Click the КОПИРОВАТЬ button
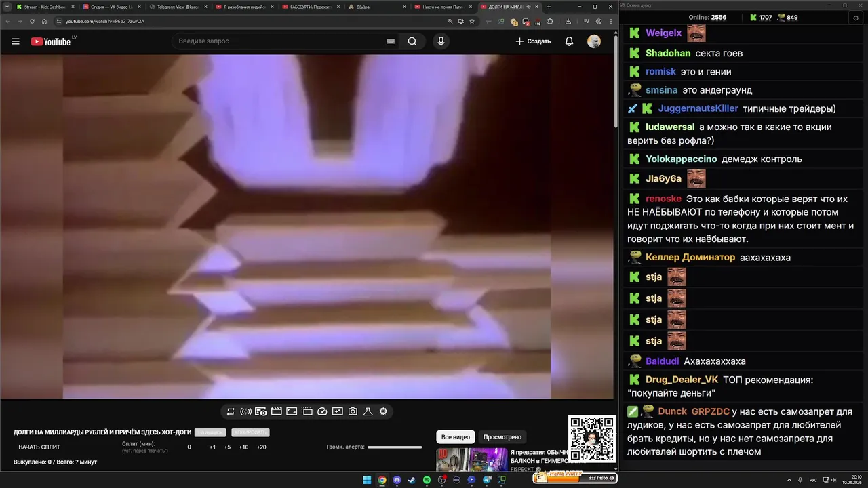The width and height of the screenshot is (868, 488). point(250,432)
